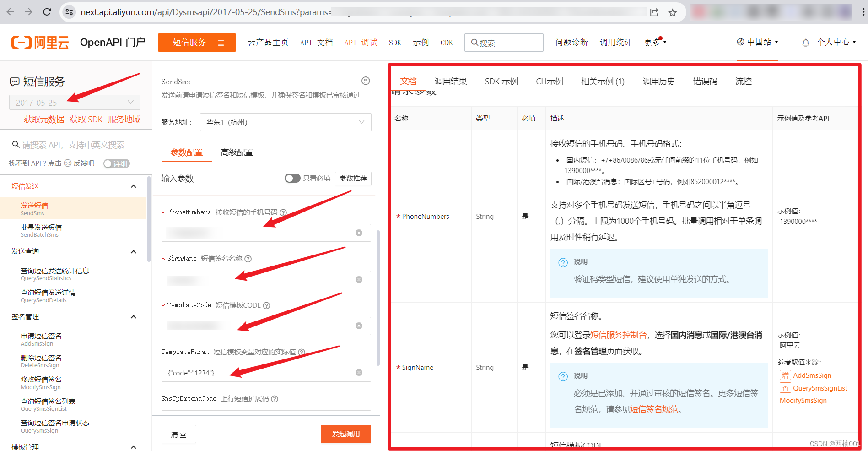View site information icon in address bar
This screenshot has height=451, width=868.
(69, 12)
